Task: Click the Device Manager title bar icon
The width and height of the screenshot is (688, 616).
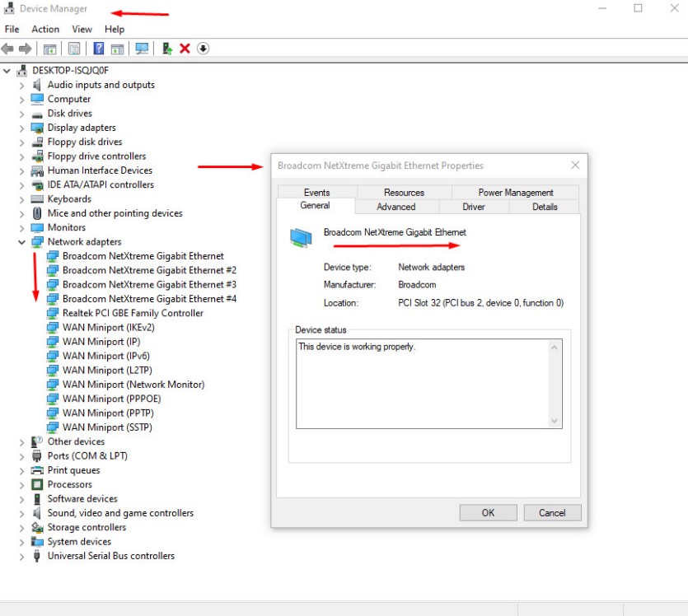Action: tap(9, 8)
